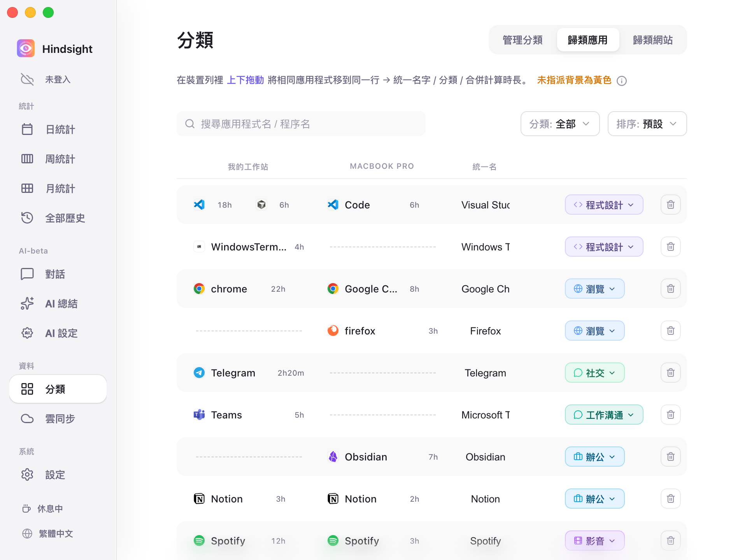The height and width of the screenshot is (560, 747).
Task: Edit unified name field Microsoft T
Action: pyautogui.click(x=485, y=415)
